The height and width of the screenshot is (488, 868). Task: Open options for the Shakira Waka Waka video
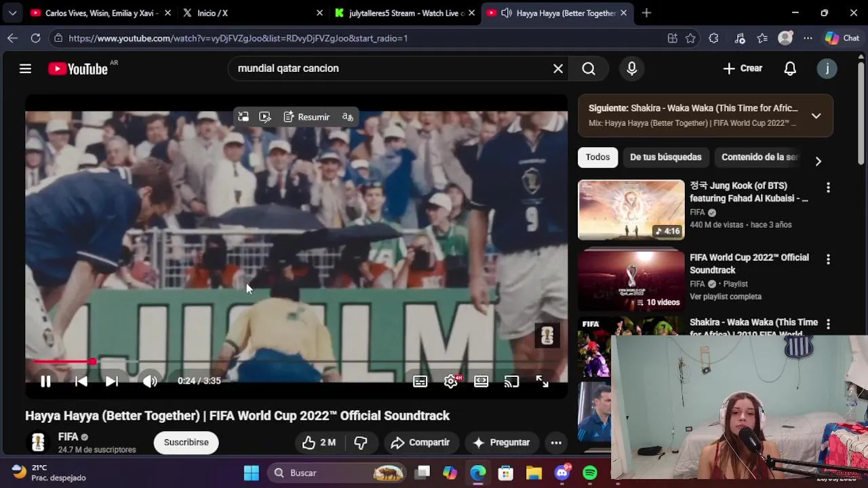click(x=828, y=324)
